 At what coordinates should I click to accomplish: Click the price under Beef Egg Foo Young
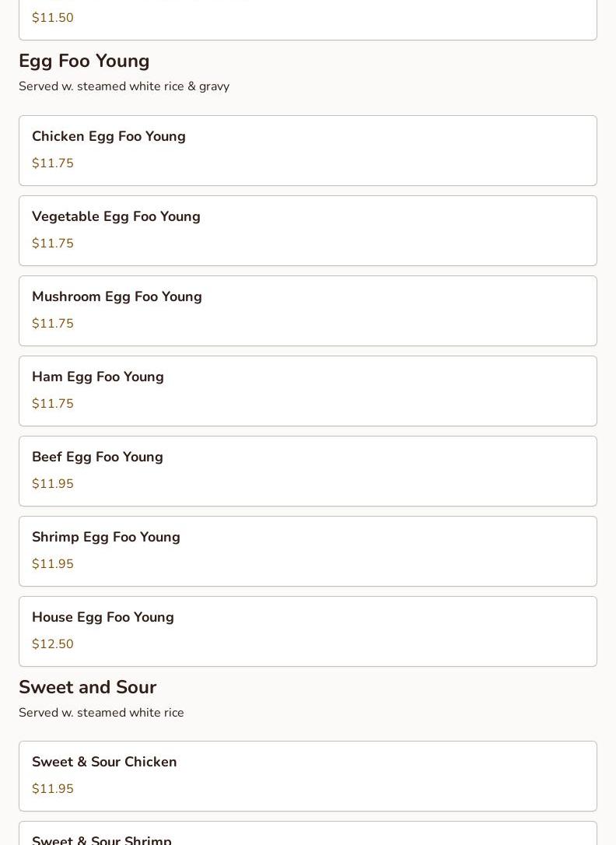tap(53, 484)
